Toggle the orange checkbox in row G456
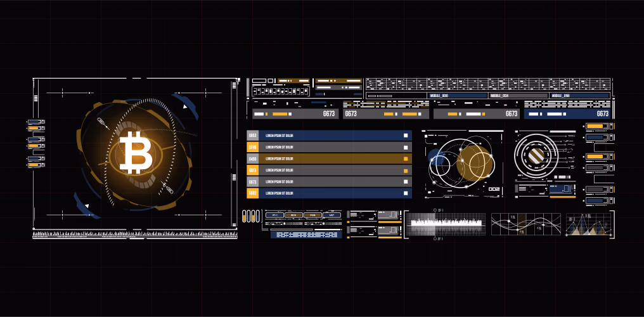Viewport: 644px width, 317px height. tap(406, 158)
